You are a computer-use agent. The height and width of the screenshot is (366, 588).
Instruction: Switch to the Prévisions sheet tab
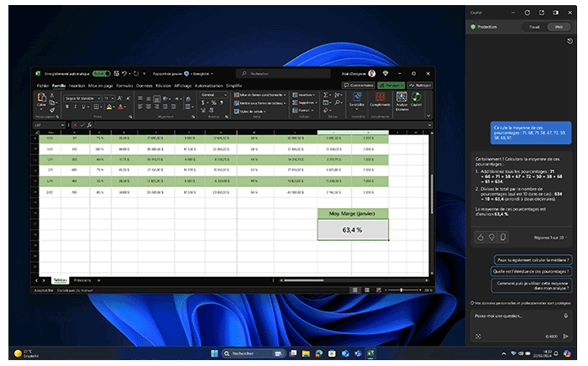coord(82,280)
